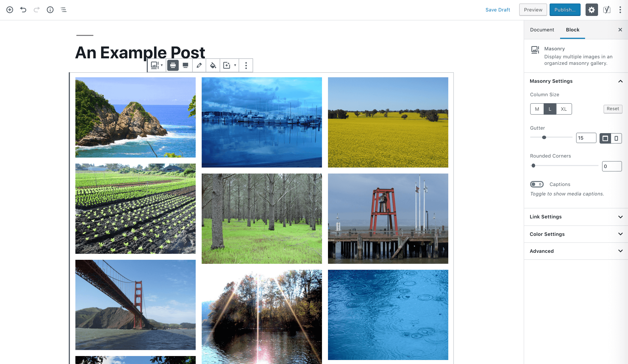Screen dimensions: 628x364
Task: Open the block's three-dot more options
Action: (x=246, y=65)
